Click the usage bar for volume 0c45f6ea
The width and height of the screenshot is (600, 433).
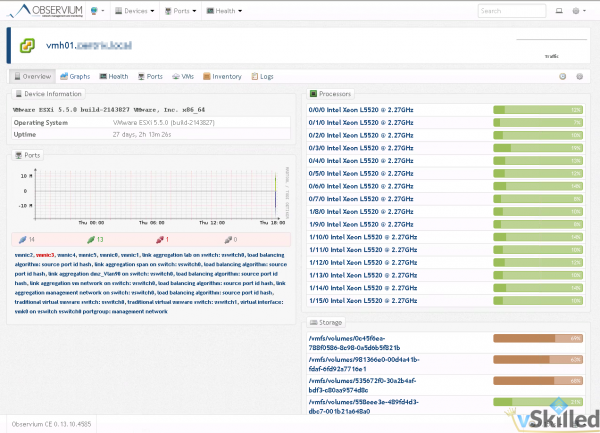(538, 338)
